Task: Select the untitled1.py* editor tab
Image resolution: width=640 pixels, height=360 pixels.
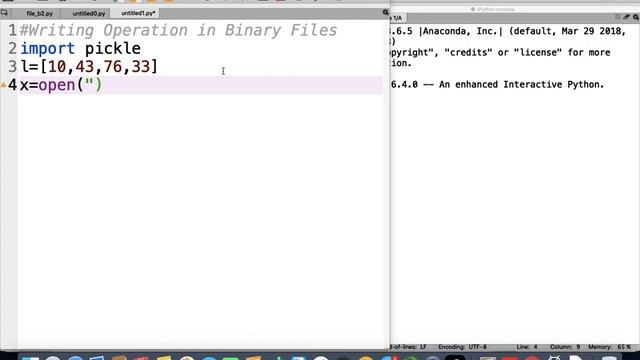Action: click(x=138, y=13)
